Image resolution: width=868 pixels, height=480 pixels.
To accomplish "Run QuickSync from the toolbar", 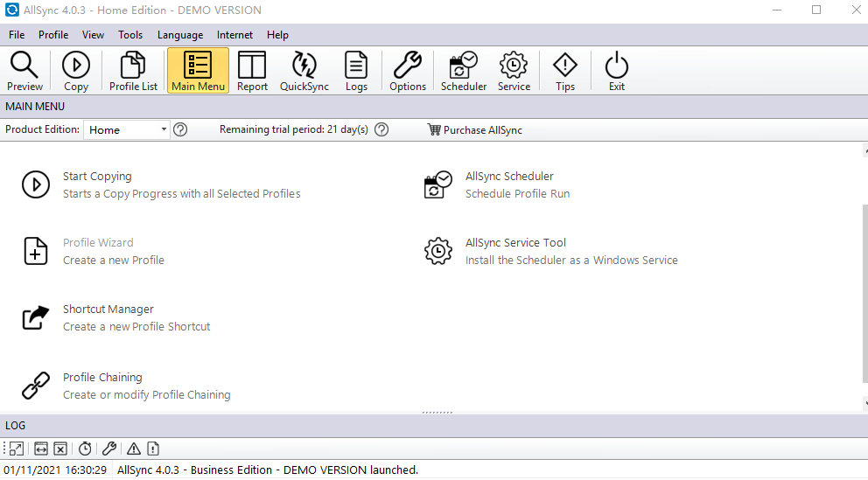I will pyautogui.click(x=304, y=71).
